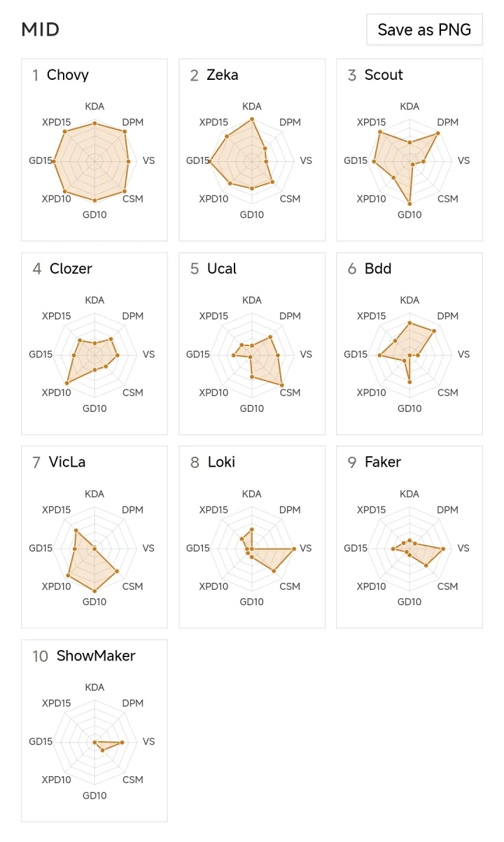Open Scout's player name link
The width and height of the screenshot is (504, 842).
coord(384,75)
